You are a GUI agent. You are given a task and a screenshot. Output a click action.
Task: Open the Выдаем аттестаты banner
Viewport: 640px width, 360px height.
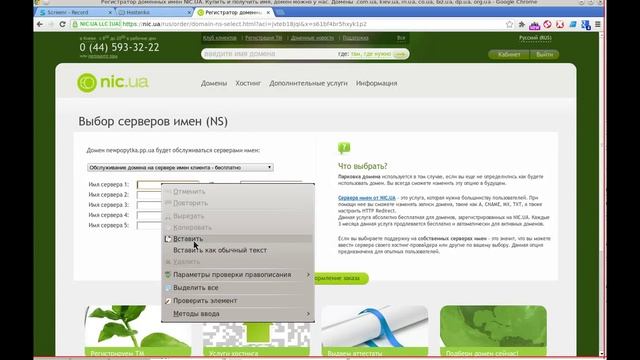click(x=375, y=331)
